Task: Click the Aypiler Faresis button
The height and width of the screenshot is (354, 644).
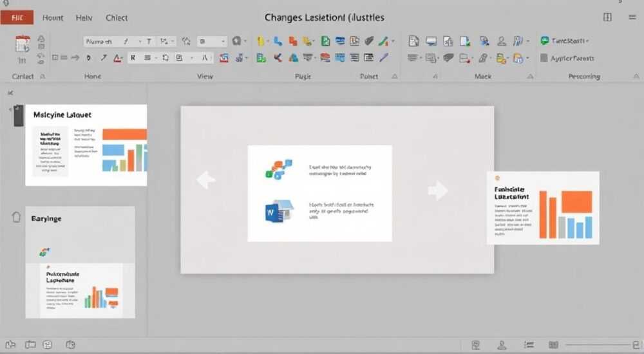Action: pos(567,58)
